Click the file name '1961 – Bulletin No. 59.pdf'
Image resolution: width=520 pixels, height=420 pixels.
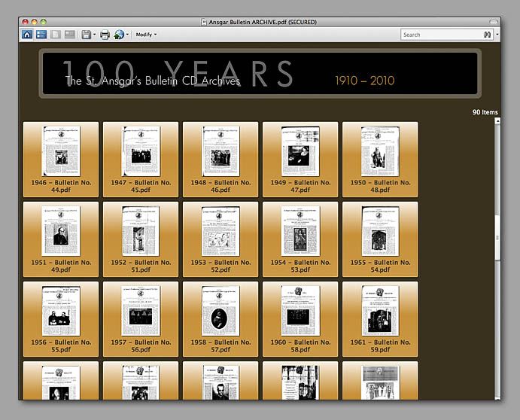[x=380, y=345]
